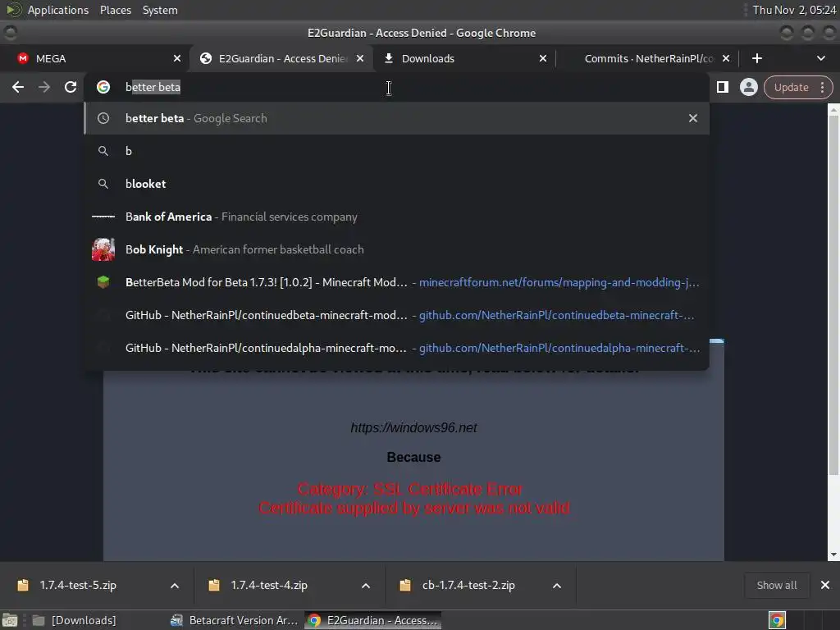Select the Bank of America suggestion

pos(396,217)
